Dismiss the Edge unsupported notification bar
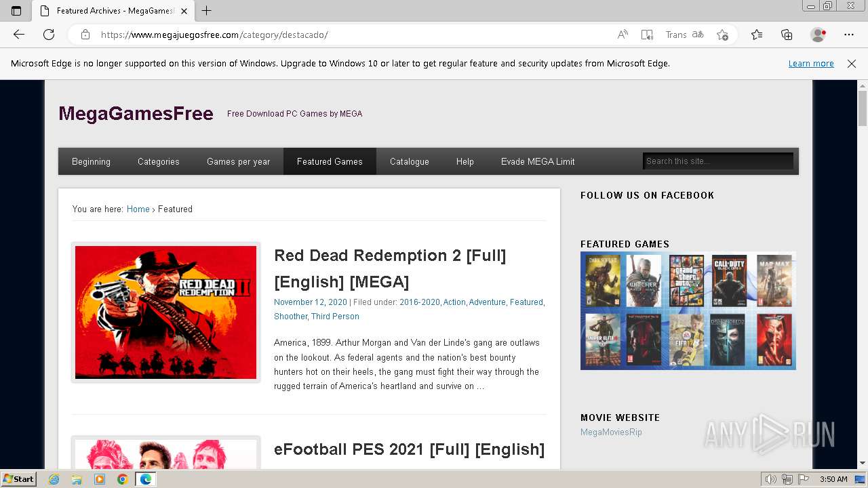The height and width of the screenshot is (488, 868). coord(852,63)
